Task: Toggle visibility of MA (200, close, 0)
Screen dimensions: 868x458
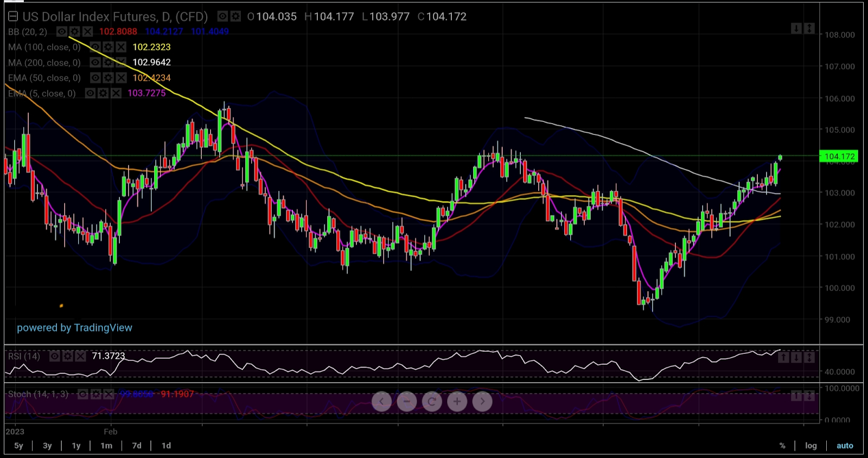Action: tap(95, 62)
